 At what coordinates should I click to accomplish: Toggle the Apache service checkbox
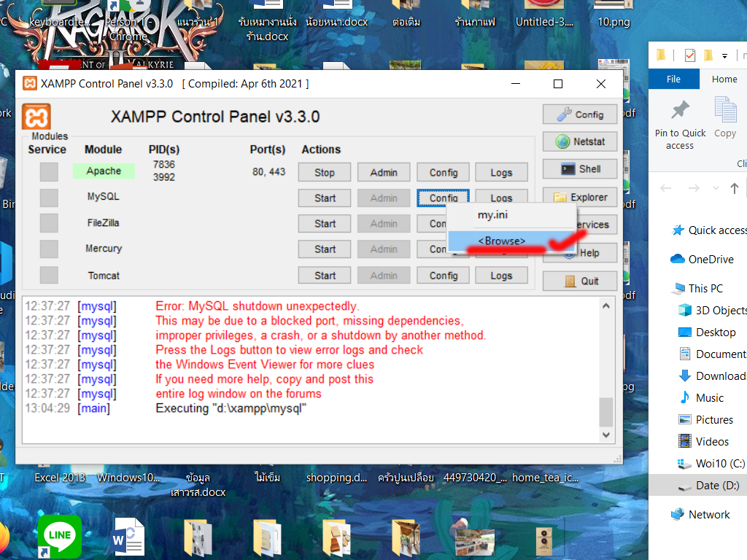click(x=49, y=172)
